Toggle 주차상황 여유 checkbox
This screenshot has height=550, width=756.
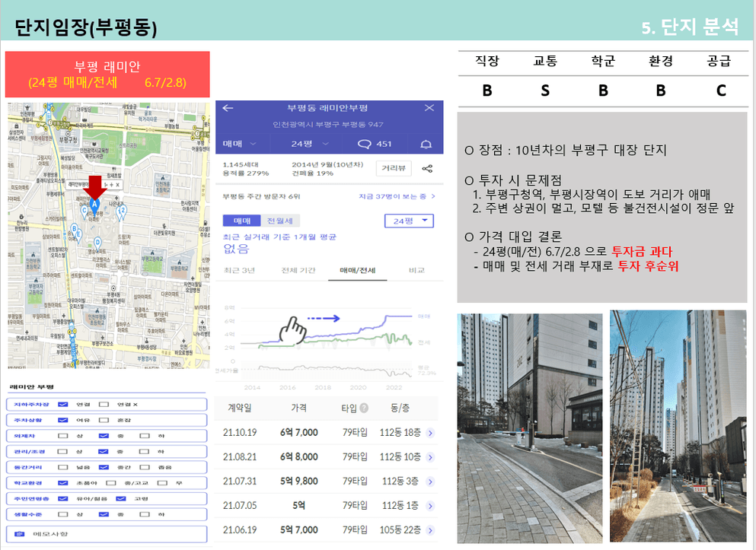tap(62, 420)
